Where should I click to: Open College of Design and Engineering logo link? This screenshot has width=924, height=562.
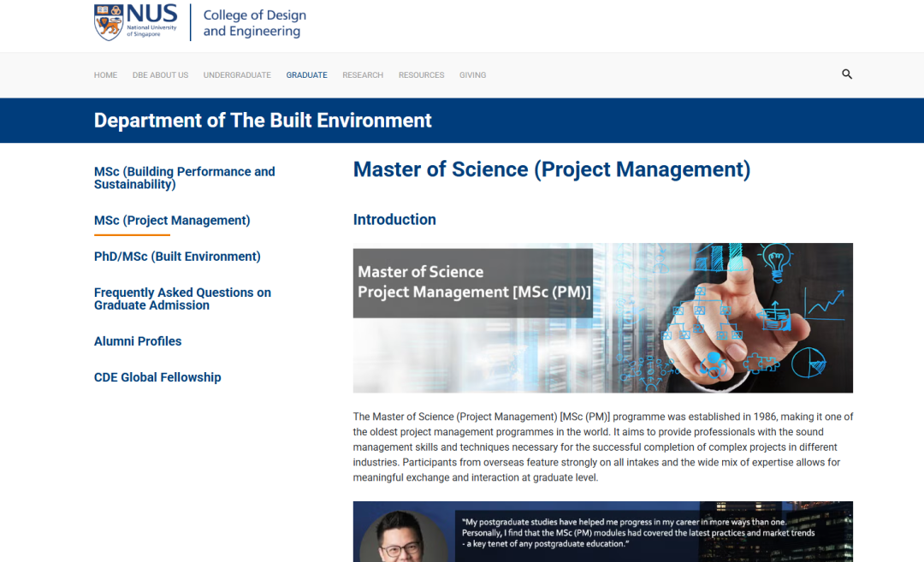[x=254, y=23]
